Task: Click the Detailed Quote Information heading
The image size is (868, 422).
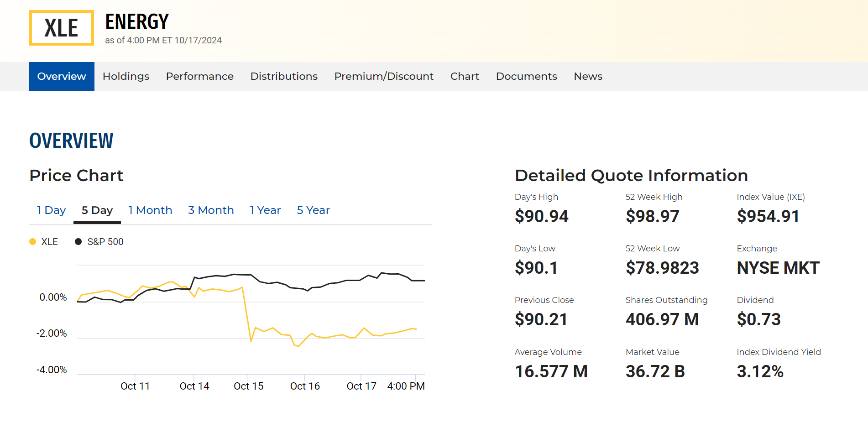Action: (x=631, y=176)
